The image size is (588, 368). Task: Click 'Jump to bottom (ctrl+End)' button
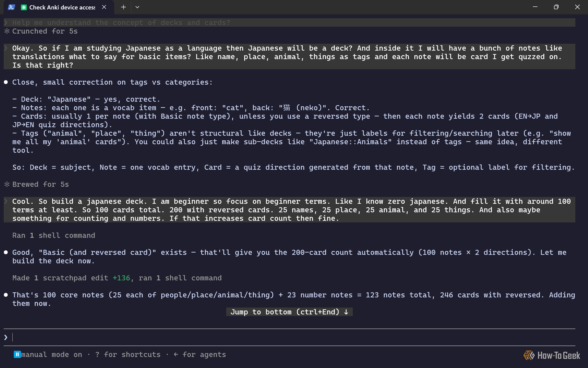(289, 312)
